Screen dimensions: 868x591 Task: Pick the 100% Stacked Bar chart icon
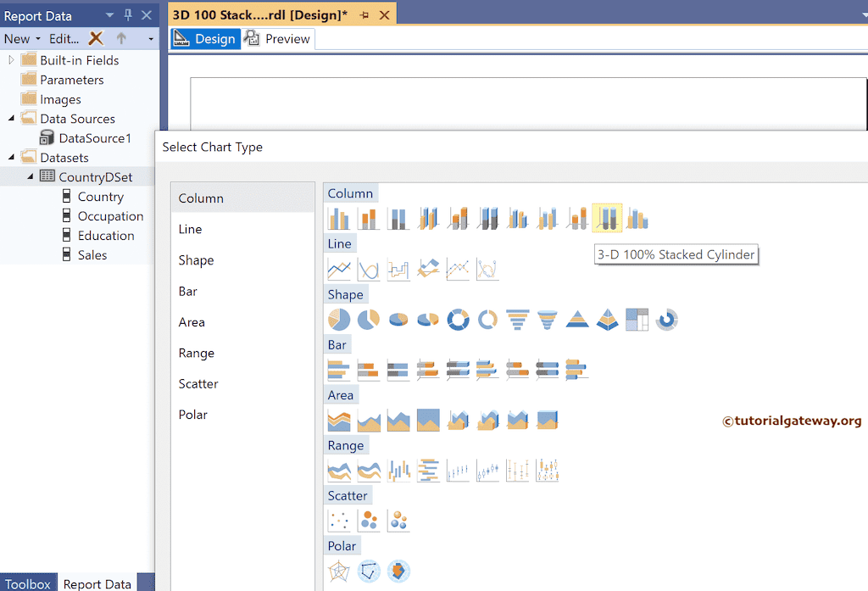(x=398, y=370)
